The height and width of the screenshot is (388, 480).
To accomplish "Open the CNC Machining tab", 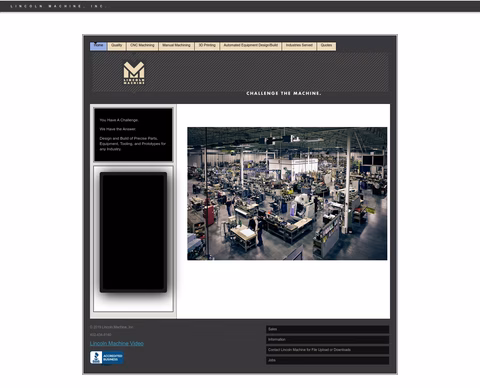I will 142,46.
